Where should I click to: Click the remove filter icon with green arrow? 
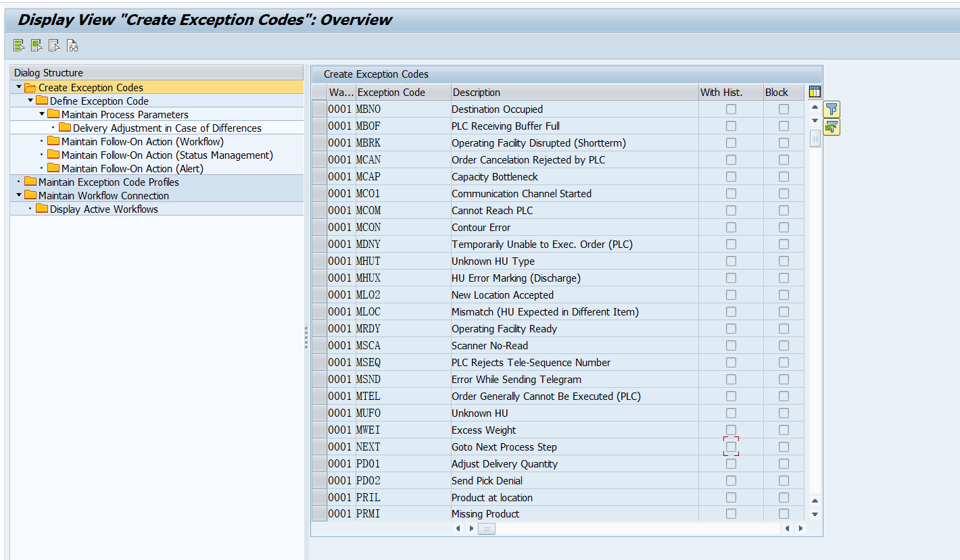(x=832, y=127)
